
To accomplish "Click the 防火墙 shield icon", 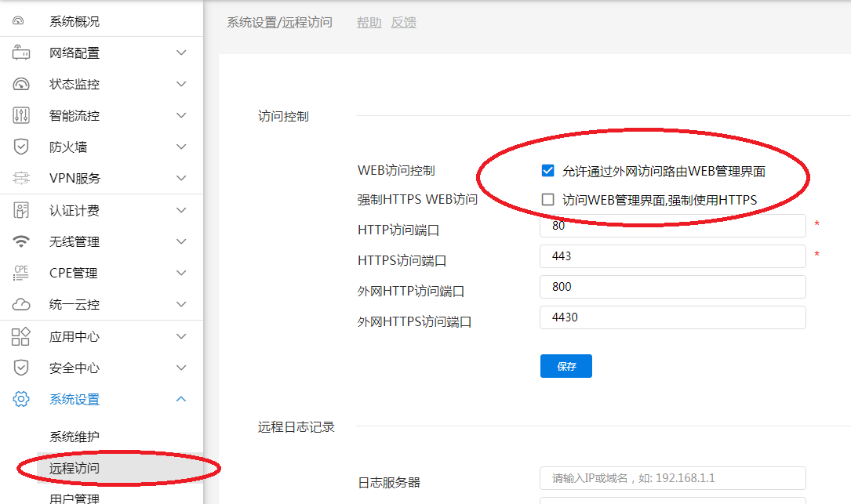I will pyautogui.click(x=21, y=147).
